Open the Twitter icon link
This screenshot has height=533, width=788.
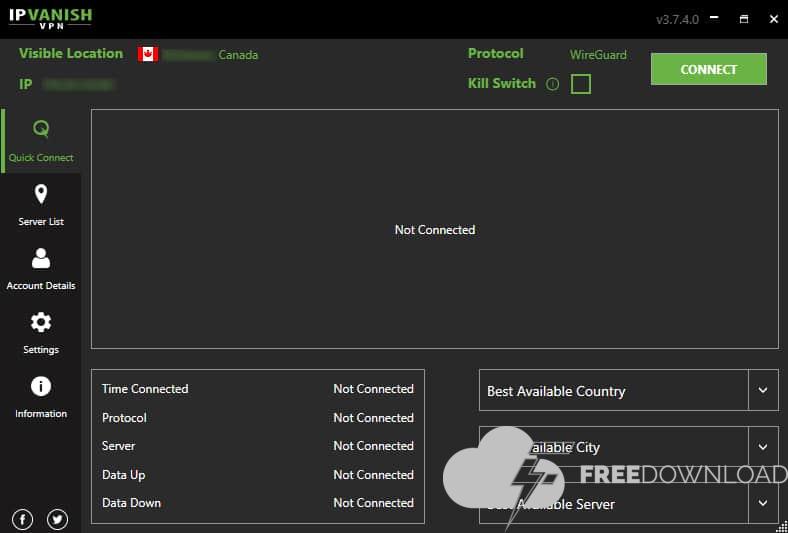click(57, 519)
